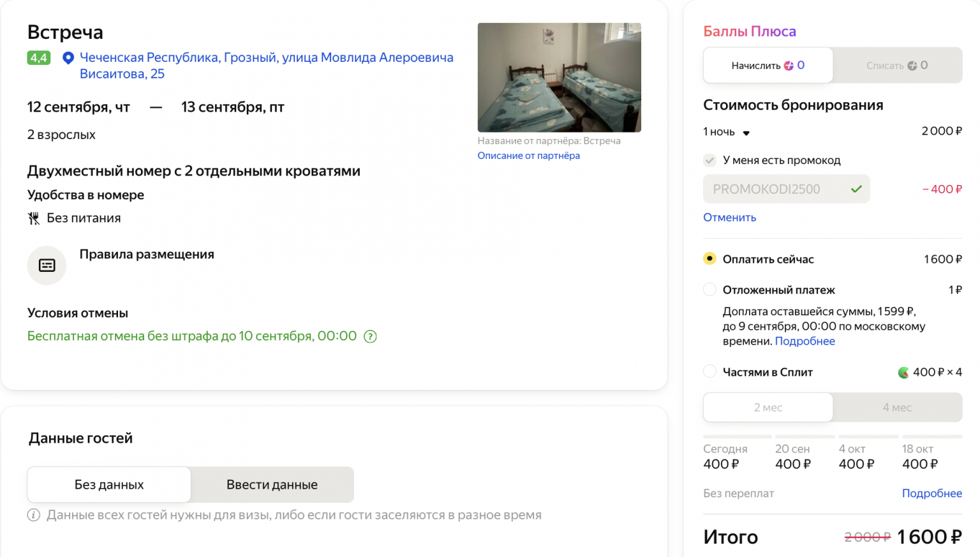Screen dimensions: 980x557
Task: Uncheck the У меня есть промокод checkbox
Action: click(710, 160)
